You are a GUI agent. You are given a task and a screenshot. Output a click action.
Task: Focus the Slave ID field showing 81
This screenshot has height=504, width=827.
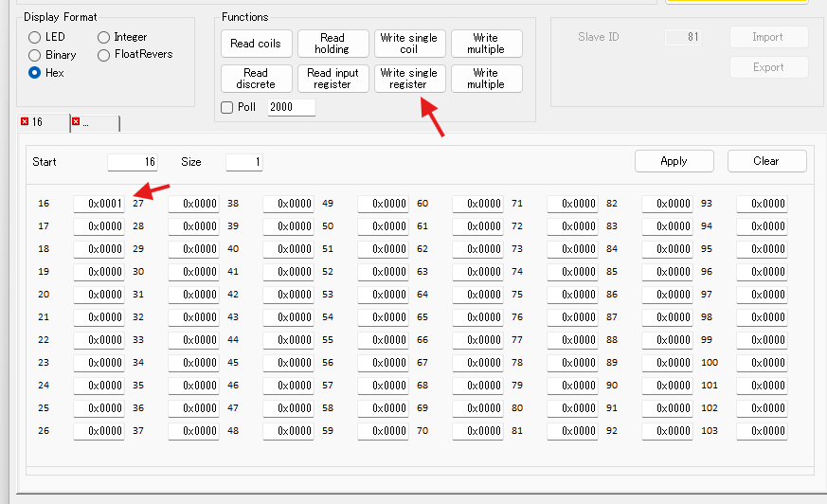click(x=683, y=37)
